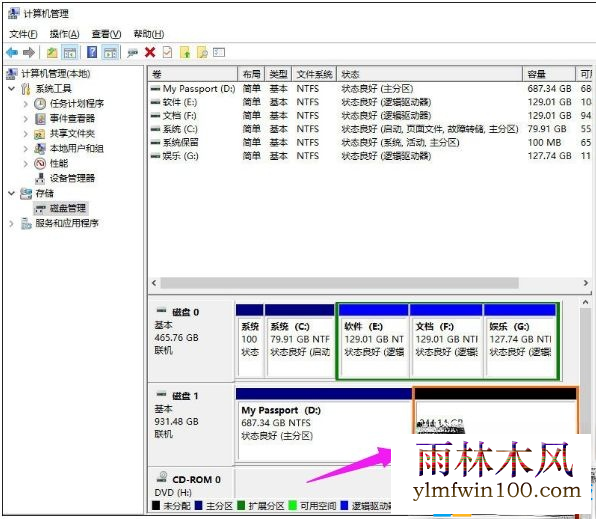Viewport: 596px width, 519px height.
Task: Sort by the 容量 column header
Action: 549,74
